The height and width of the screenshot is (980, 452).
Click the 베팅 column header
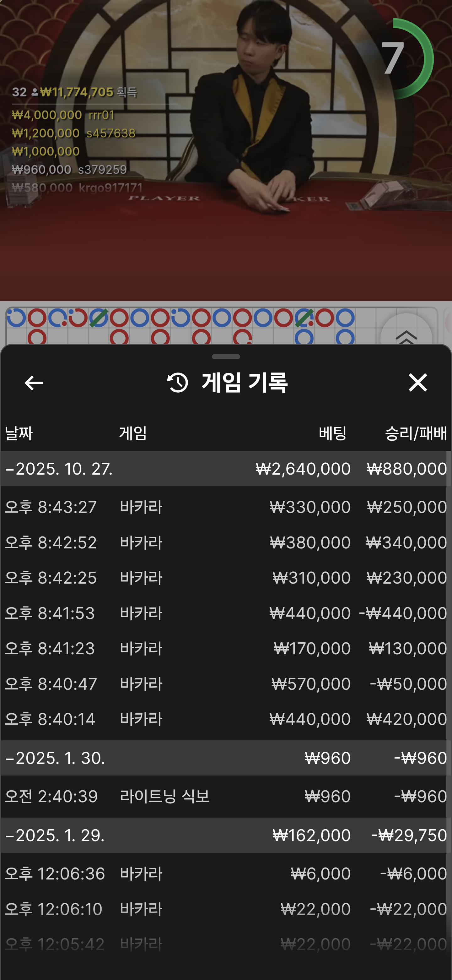point(332,433)
